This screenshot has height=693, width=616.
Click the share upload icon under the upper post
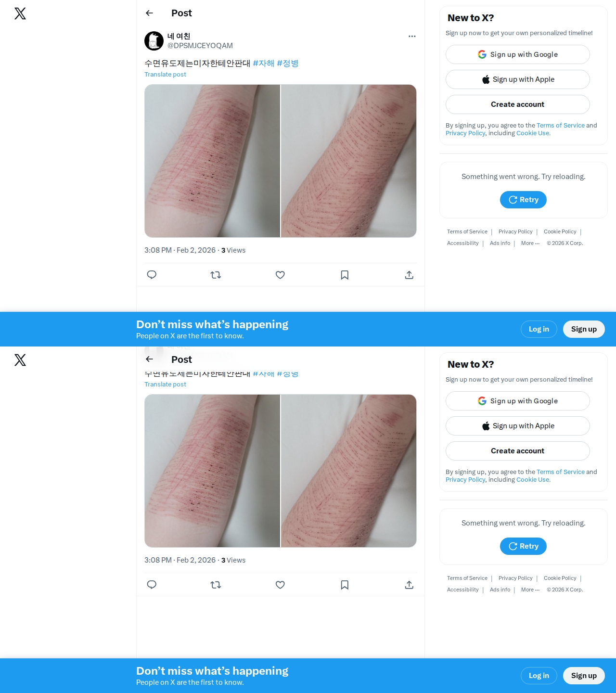point(409,275)
